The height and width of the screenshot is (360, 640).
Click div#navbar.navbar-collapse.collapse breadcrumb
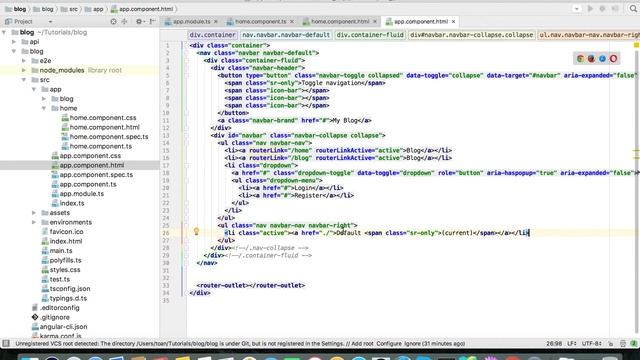point(471,35)
